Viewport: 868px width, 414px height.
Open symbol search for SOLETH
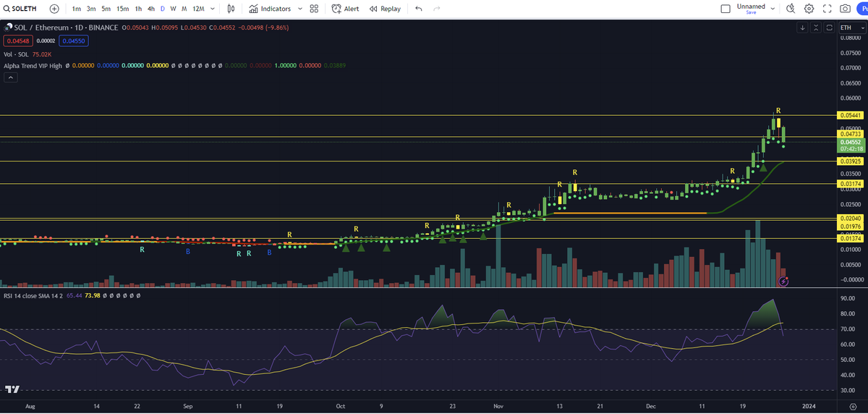click(x=21, y=9)
